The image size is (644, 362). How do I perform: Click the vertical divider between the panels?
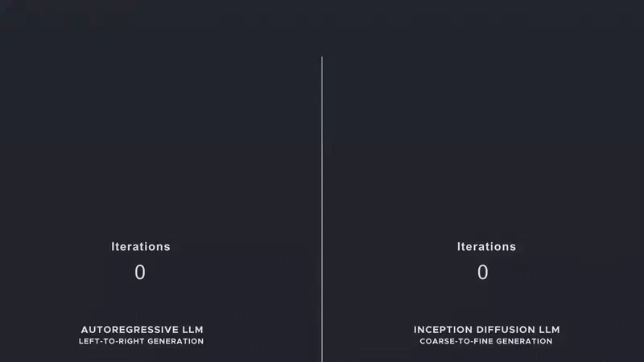click(322, 201)
